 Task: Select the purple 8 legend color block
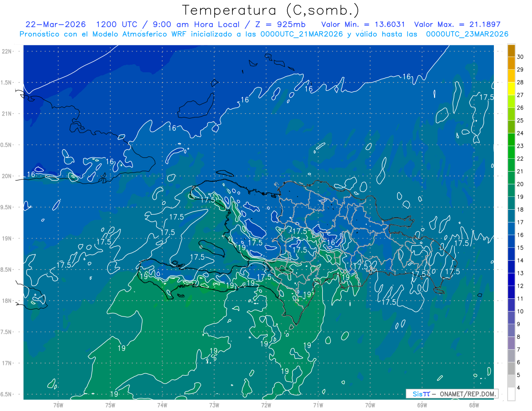click(x=511, y=330)
